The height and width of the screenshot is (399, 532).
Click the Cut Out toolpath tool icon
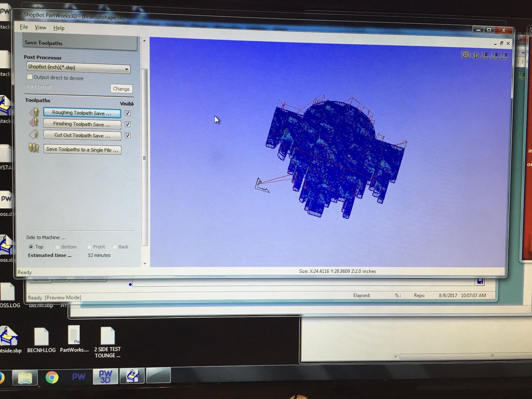(34, 134)
